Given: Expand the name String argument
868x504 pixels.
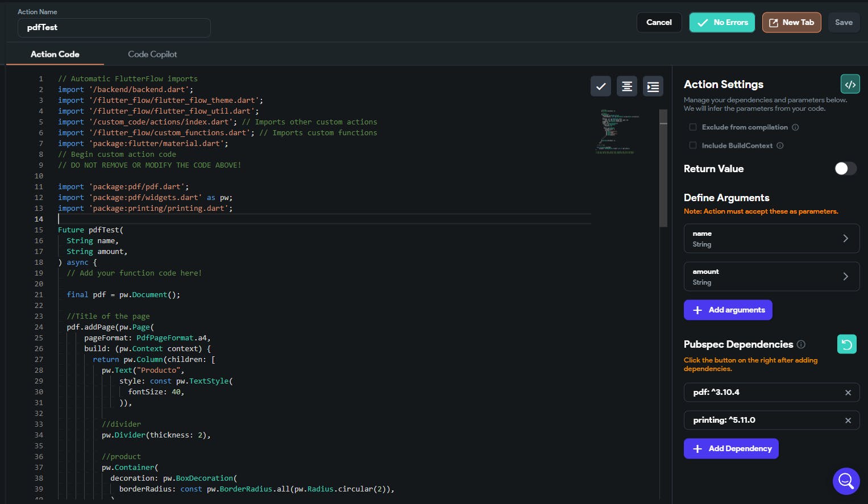Looking at the screenshot, I should click(771, 239).
